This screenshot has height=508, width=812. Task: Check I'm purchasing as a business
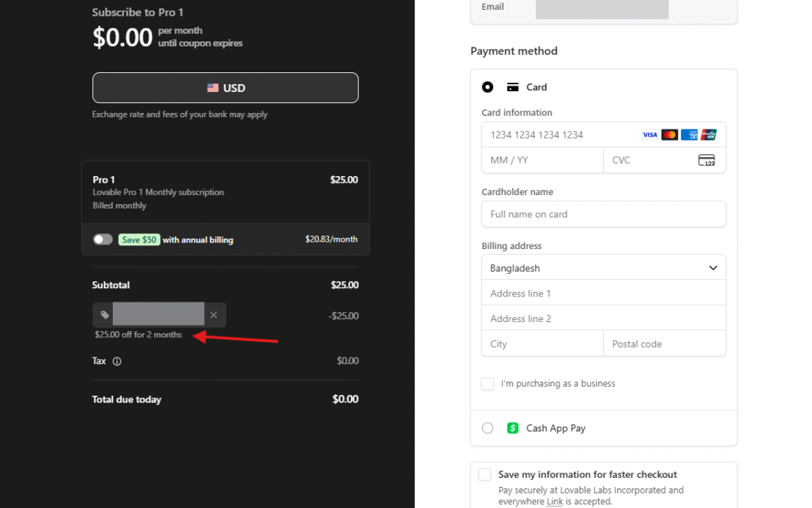[x=488, y=384]
